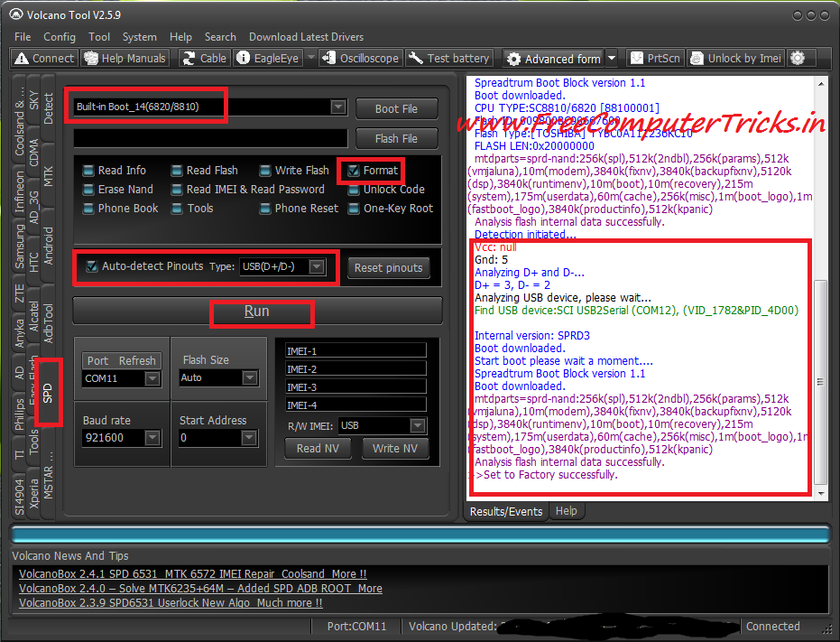Screen dimensions: 840x642
Task: Click Download Latest Drivers menu item
Action: click(x=306, y=37)
